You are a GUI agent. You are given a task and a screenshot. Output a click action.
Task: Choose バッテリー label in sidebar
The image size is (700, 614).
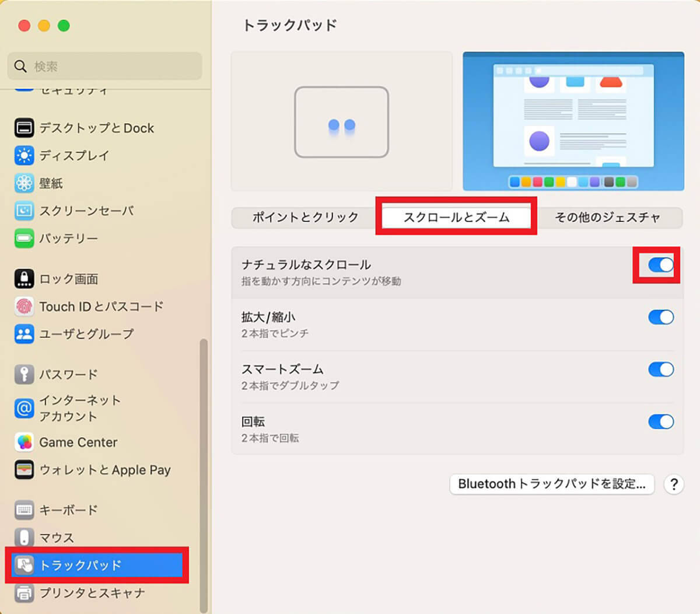tap(68, 238)
